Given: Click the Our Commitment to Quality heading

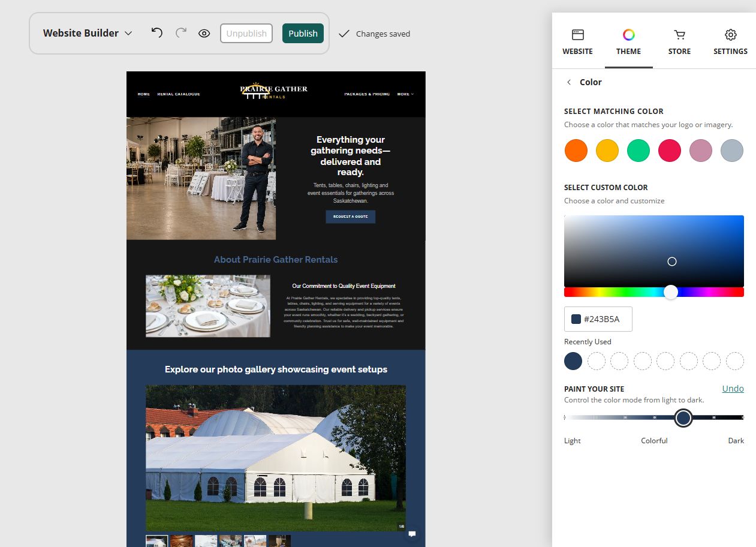Looking at the screenshot, I should coord(344,286).
